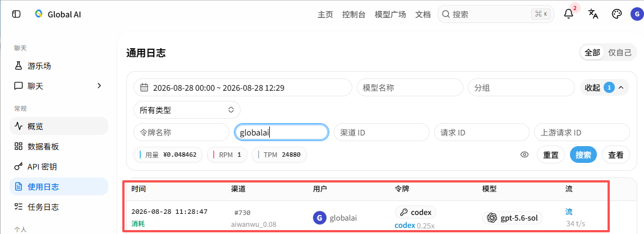Click the 模型 column header

coord(489,189)
